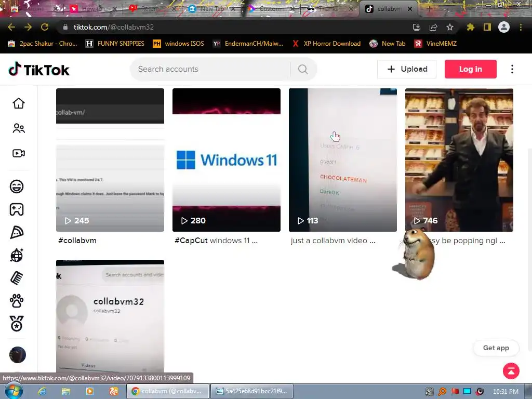Select the Gaming controller category icon

[x=17, y=209]
